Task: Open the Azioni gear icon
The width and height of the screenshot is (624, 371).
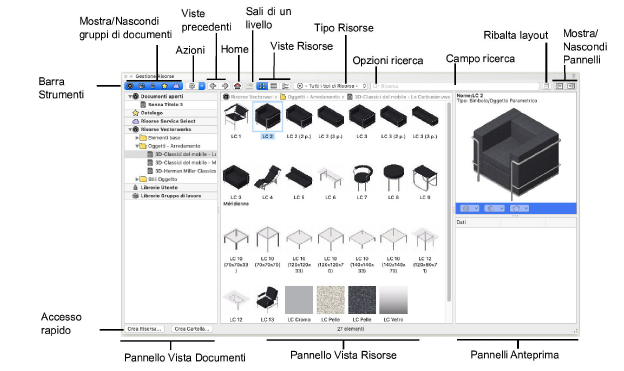Action: (x=192, y=86)
